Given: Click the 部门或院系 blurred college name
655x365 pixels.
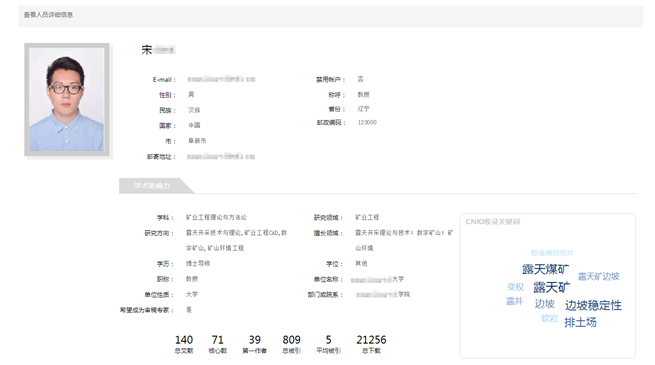Looking at the screenshot, I should pyautogui.click(x=383, y=294).
